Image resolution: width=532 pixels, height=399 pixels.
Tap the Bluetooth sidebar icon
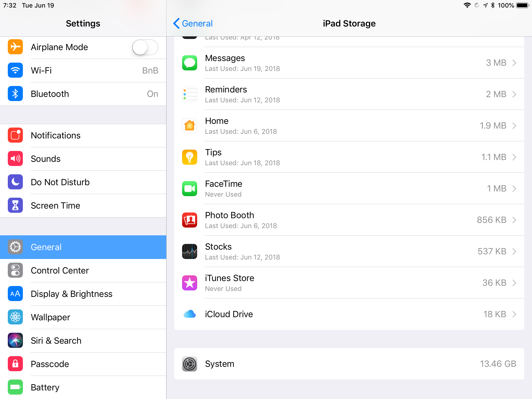click(15, 94)
